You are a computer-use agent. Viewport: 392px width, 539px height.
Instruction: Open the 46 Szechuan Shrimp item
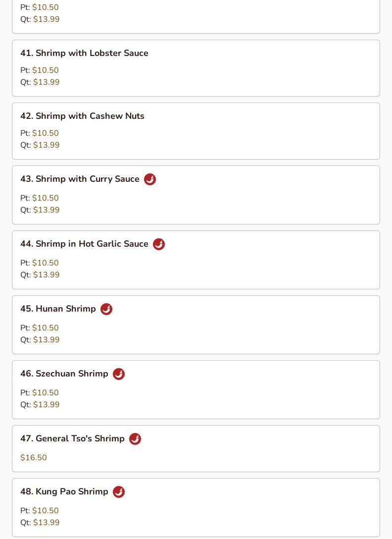pos(64,374)
